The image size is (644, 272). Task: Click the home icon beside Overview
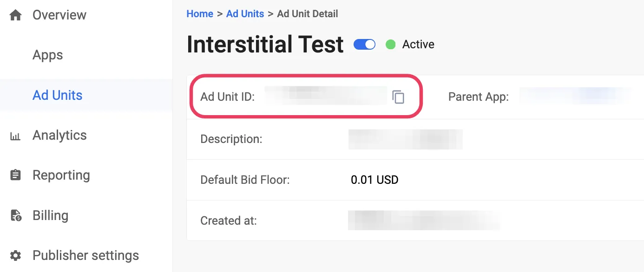pyautogui.click(x=15, y=14)
